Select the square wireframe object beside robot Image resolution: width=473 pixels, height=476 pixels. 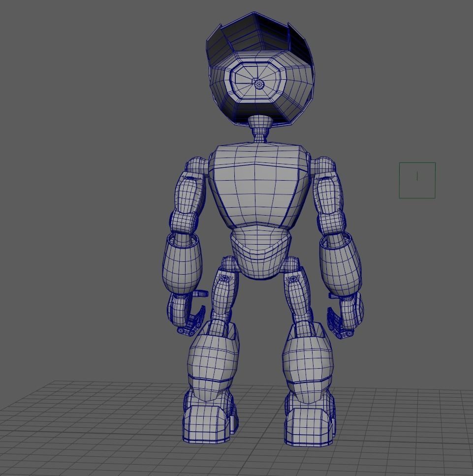pyautogui.click(x=417, y=180)
